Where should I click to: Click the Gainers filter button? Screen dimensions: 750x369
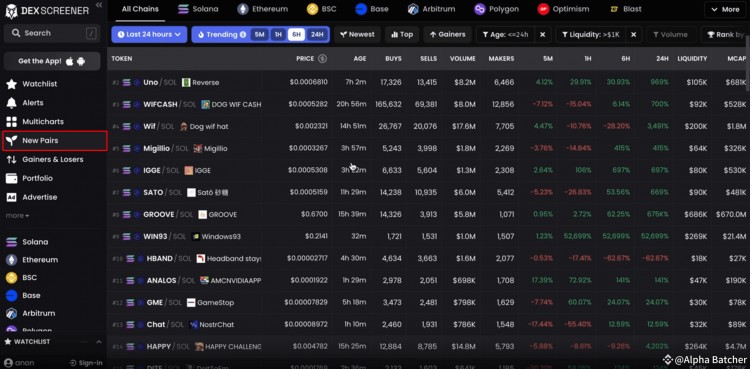pos(448,34)
